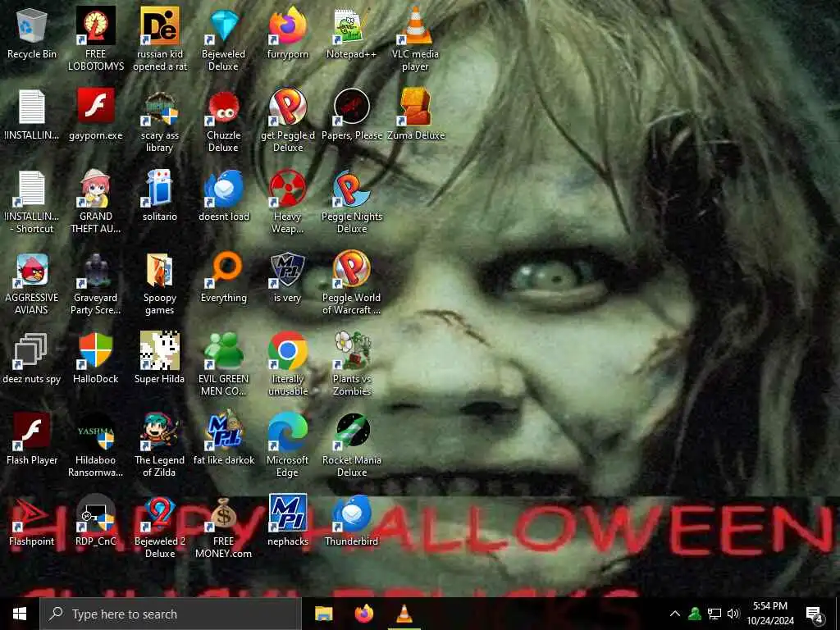
Task: Click the Peggle Nights Deluxe icon
Action: [351, 189]
